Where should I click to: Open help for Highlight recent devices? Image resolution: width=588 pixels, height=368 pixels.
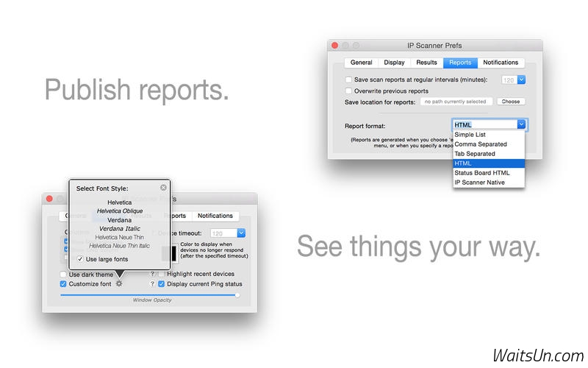pos(152,274)
